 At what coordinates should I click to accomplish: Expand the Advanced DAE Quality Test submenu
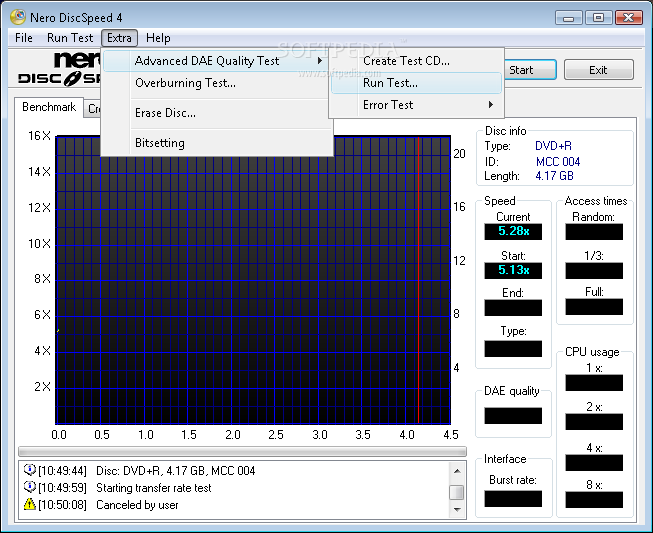tap(215, 61)
